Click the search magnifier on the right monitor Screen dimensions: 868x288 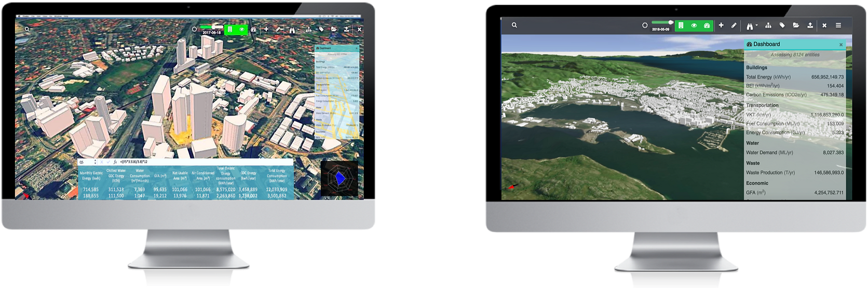pos(514,25)
